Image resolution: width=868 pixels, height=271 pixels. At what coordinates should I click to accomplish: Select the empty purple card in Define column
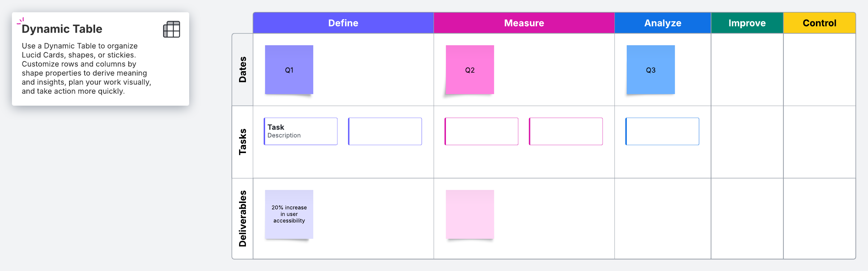385,131
